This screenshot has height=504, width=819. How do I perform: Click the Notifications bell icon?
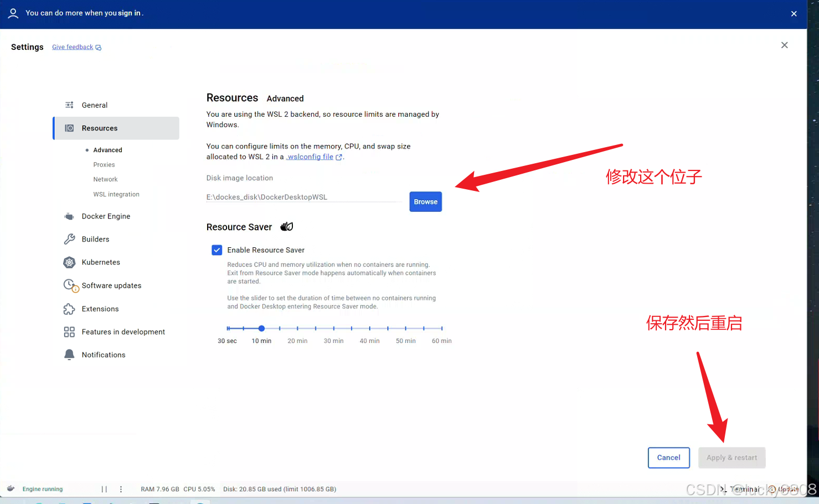[x=69, y=355]
